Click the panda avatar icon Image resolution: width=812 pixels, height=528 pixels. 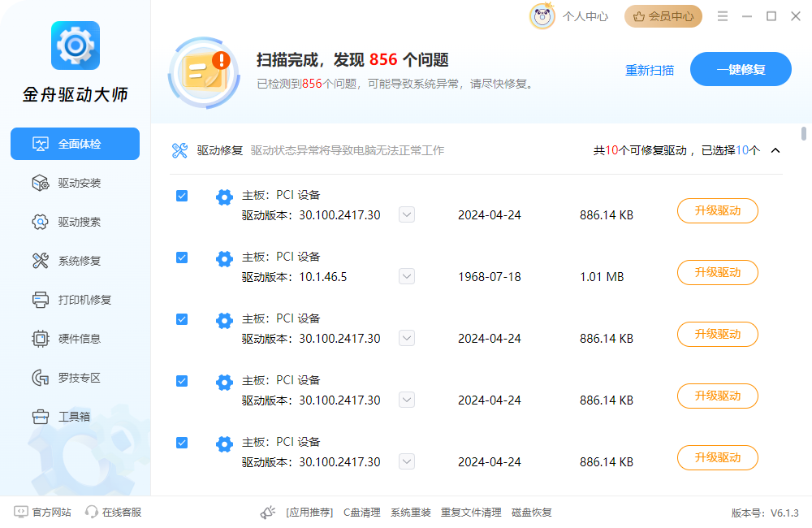(x=542, y=16)
